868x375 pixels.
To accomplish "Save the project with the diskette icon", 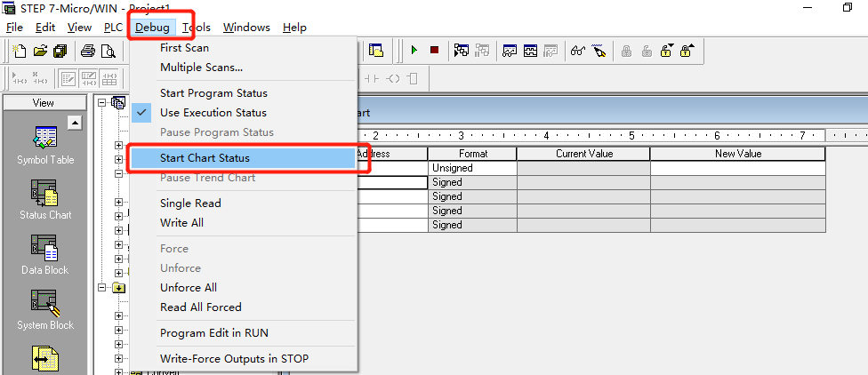I will (60, 51).
